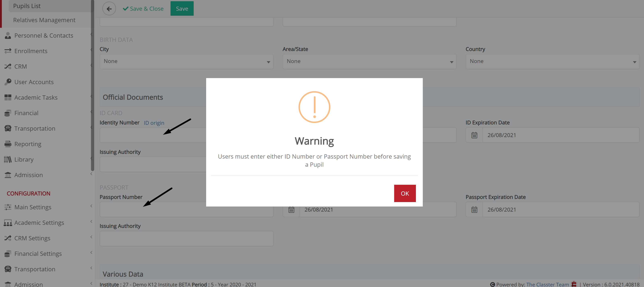The width and height of the screenshot is (644, 287).
Task: Click the CONFIGURATION heading text
Action: pyautogui.click(x=29, y=193)
